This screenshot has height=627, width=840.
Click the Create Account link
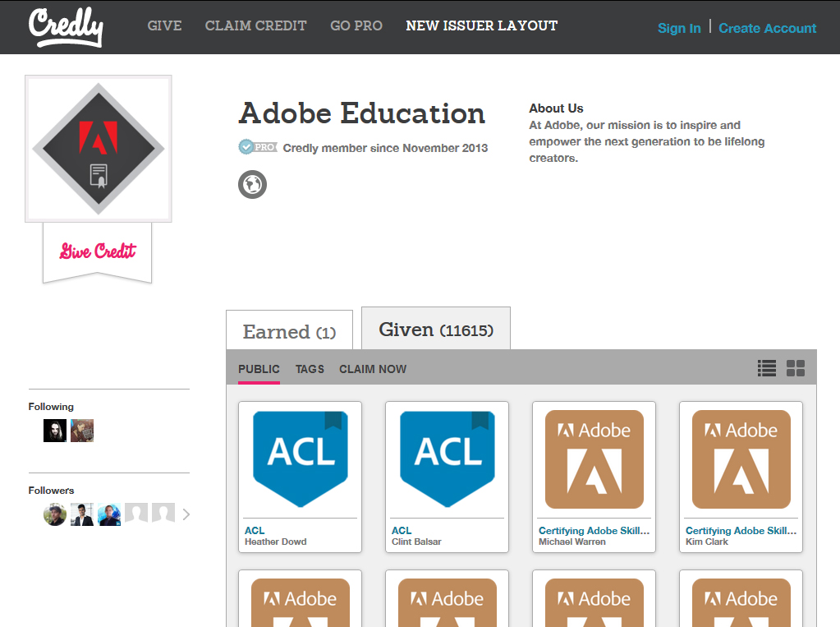click(x=767, y=27)
